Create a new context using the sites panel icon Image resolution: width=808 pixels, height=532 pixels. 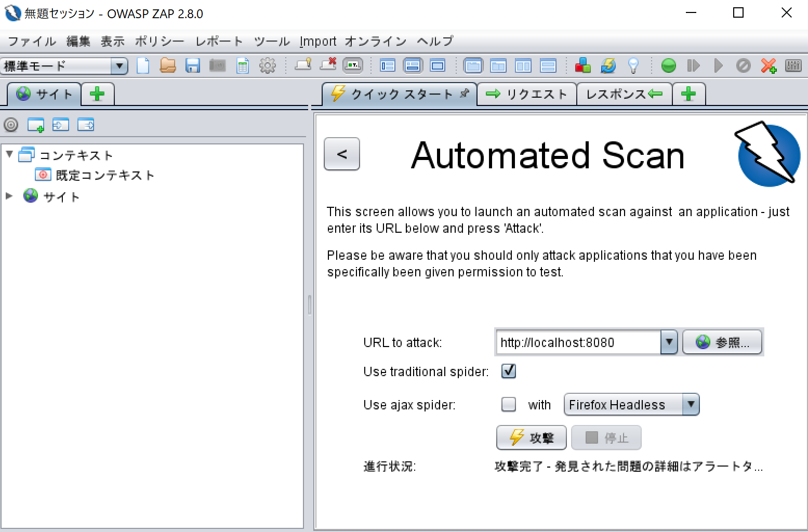click(x=35, y=125)
